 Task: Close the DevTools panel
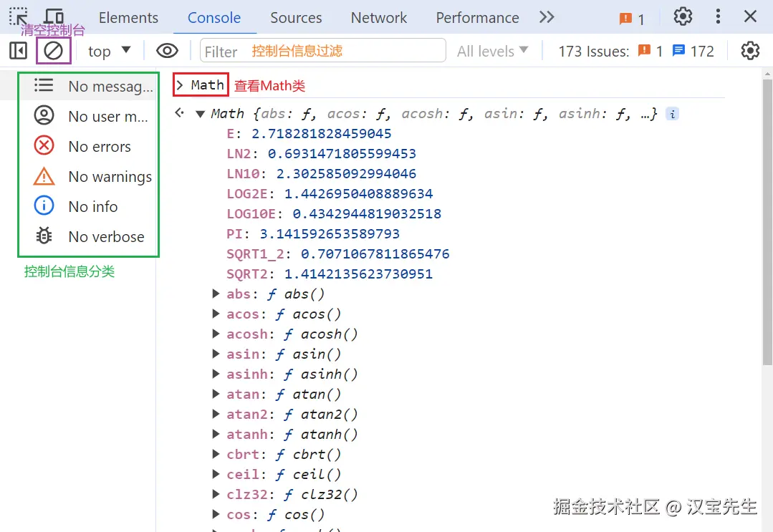750,16
